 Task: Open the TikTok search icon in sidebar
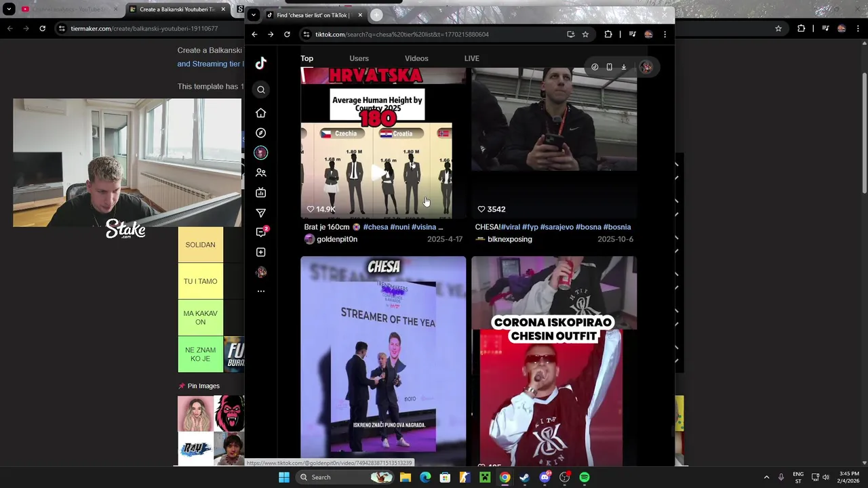pos(261,89)
